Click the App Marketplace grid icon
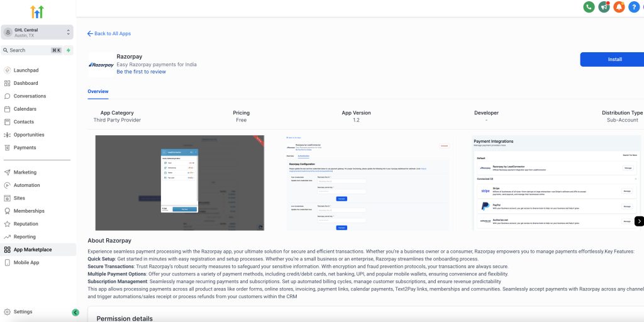 (7, 250)
